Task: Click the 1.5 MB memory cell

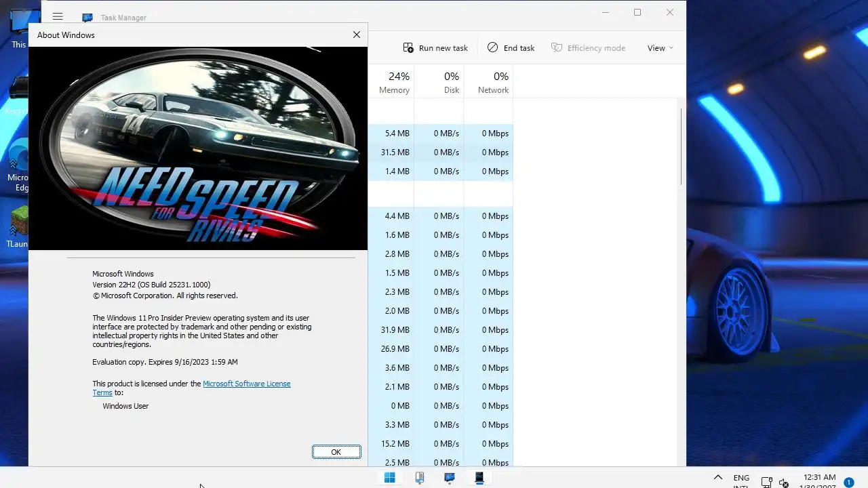Action: [x=391, y=273]
